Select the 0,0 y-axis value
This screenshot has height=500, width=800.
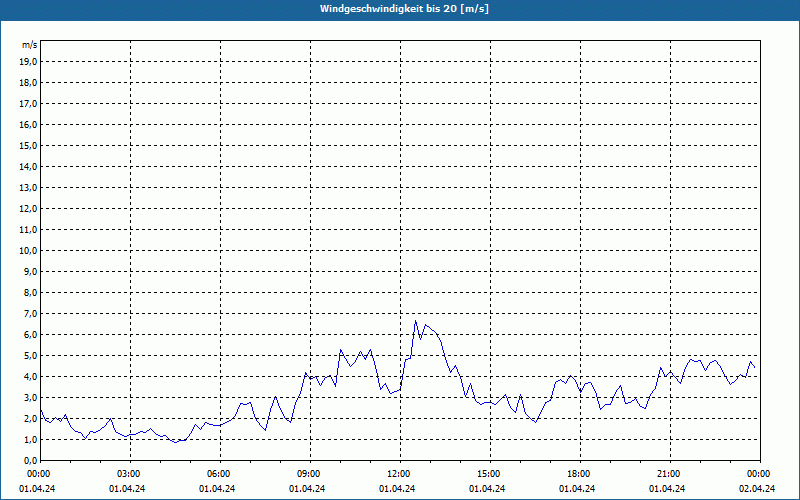click(30, 460)
